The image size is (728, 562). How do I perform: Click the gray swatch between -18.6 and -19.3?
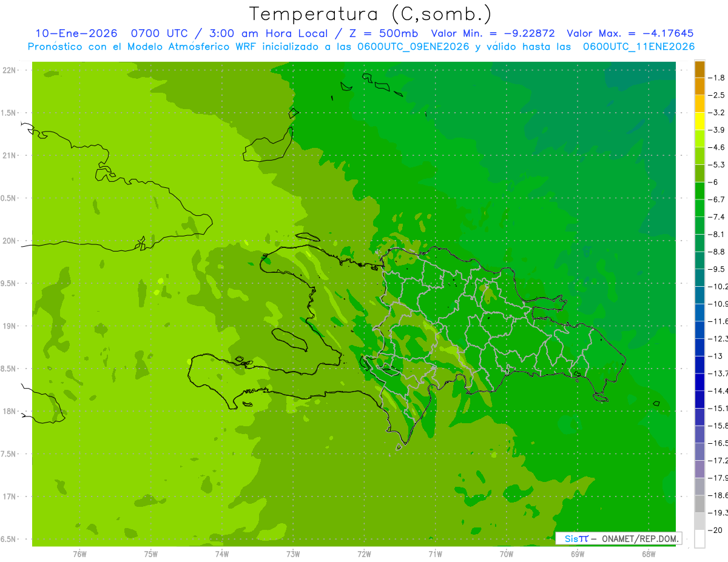tap(699, 504)
